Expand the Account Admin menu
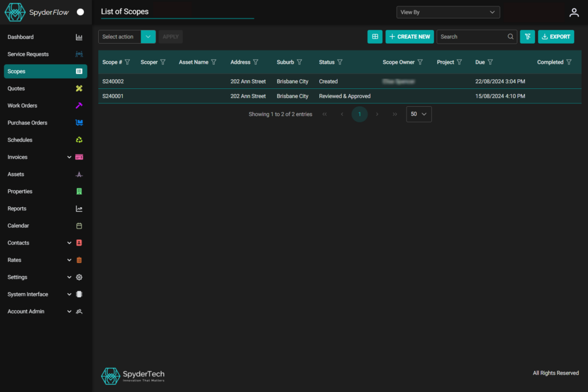 point(69,312)
